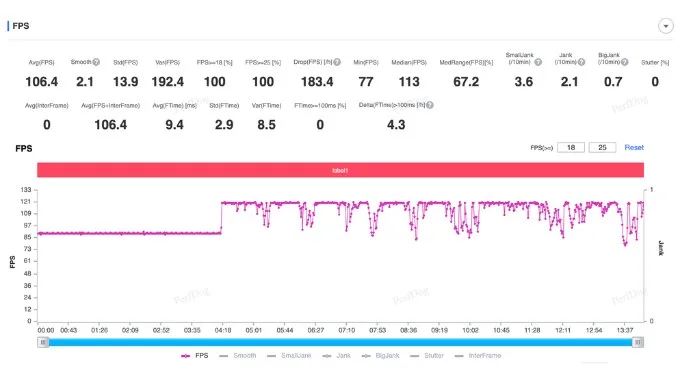Toggle the Stutter series in the legend
The width and height of the screenshot is (680, 382).
click(427, 356)
